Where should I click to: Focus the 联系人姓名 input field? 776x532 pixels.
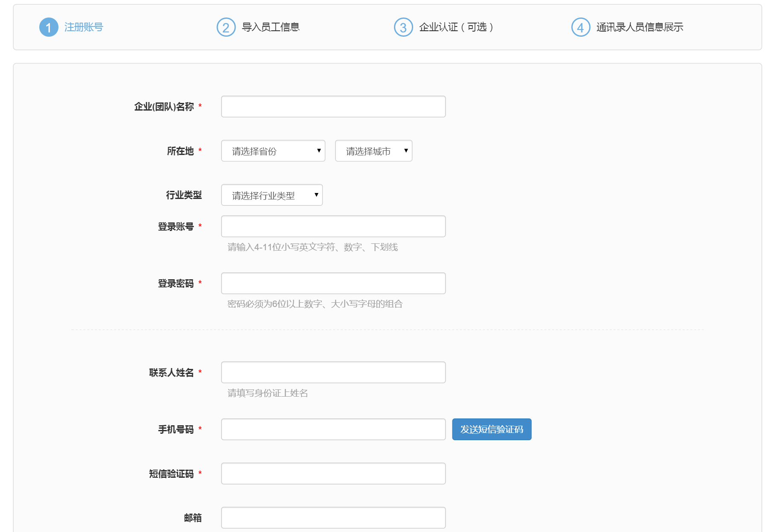point(333,373)
